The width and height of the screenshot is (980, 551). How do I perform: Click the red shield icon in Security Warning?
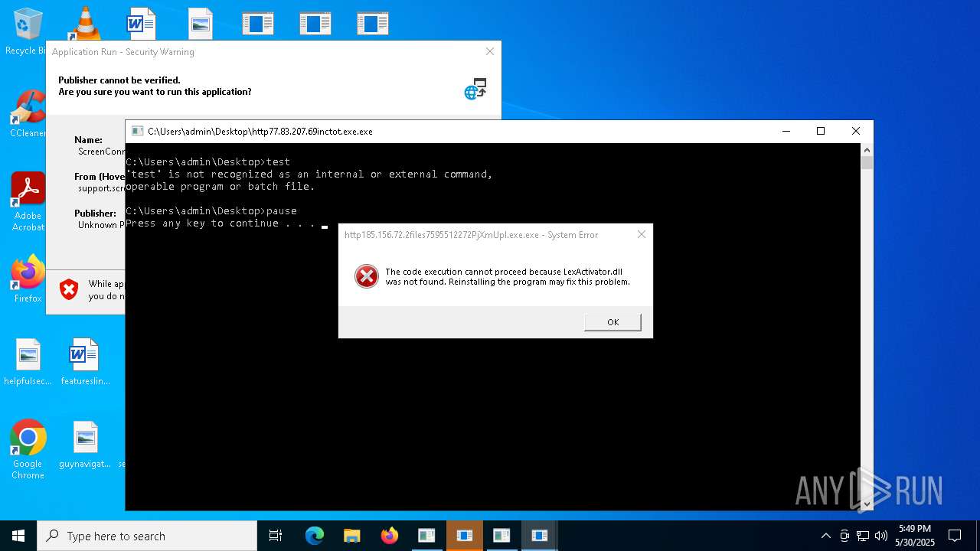(x=69, y=289)
